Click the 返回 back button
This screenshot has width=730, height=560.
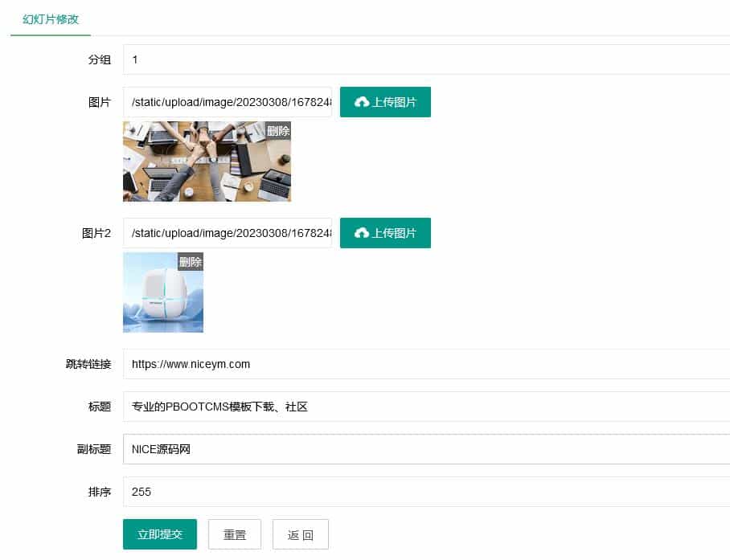tap(300, 533)
